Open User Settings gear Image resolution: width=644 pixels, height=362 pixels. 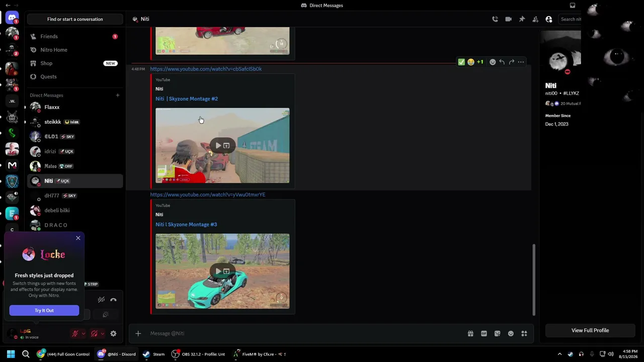113,333
